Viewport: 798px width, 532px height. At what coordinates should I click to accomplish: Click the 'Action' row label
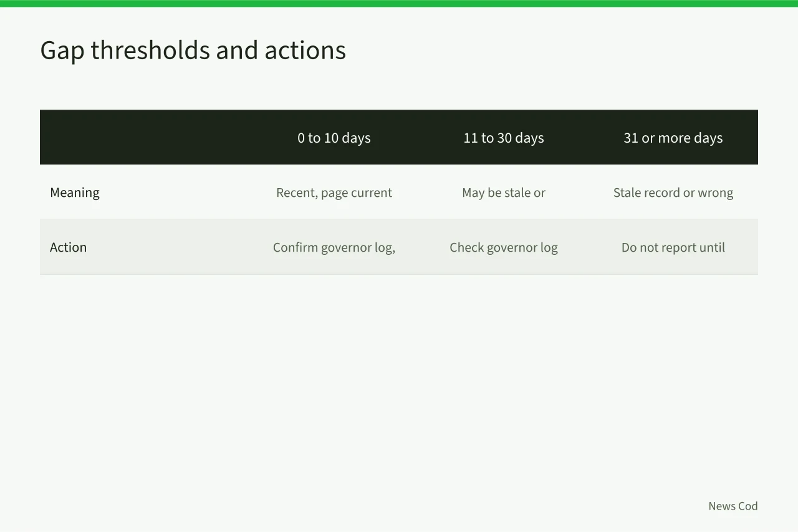pyautogui.click(x=69, y=247)
